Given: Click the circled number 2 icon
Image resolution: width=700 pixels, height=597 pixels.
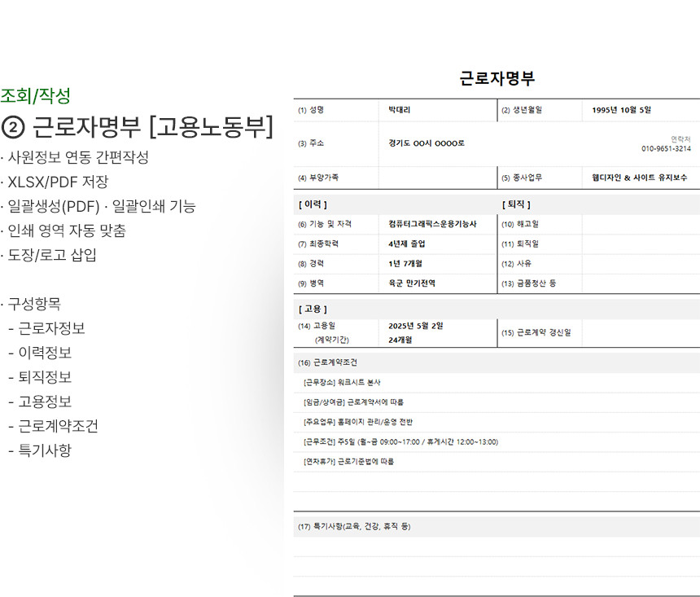Looking at the screenshot, I should (14, 128).
